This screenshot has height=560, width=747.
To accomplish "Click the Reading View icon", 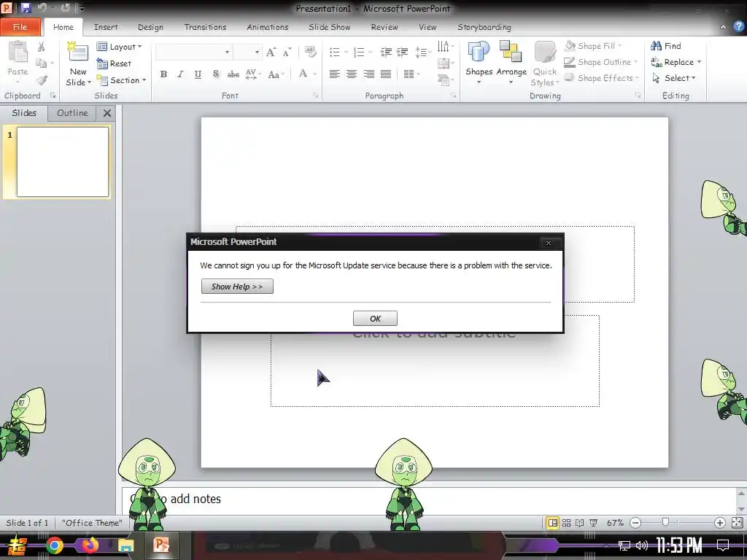I will 580,523.
